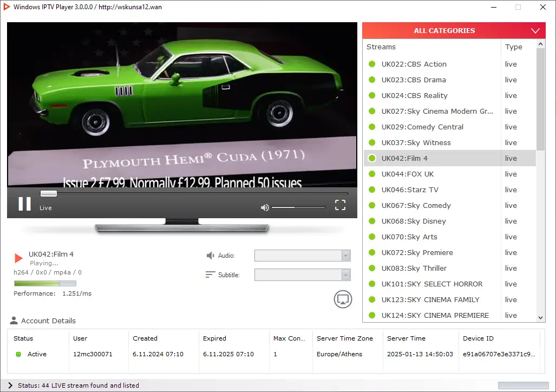
Task: Click the Status column header in account table
Action: (x=23, y=338)
